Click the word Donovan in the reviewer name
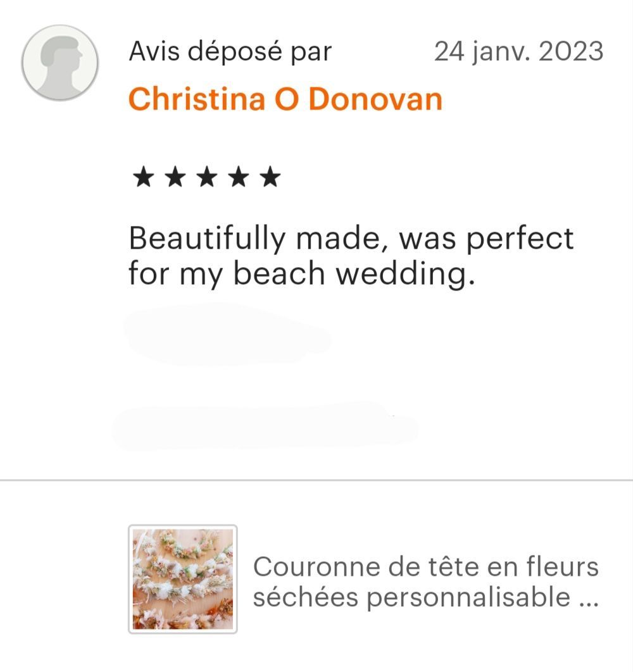This screenshot has height=672, width=633. tap(375, 99)
